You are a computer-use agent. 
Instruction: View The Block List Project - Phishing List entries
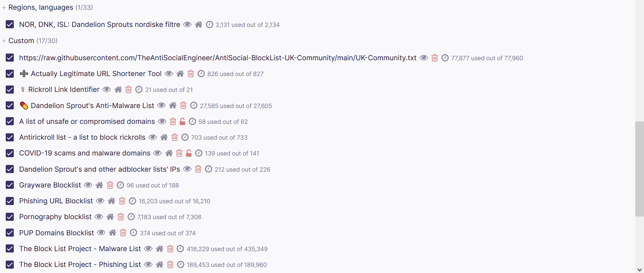point(148,264)
